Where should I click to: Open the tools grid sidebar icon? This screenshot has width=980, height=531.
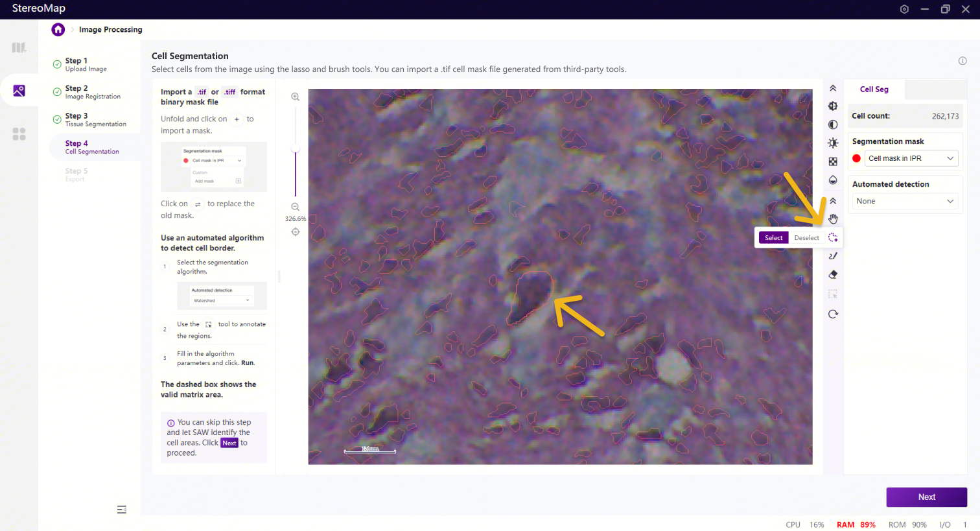pyautogui.click(x=19, y=134)
